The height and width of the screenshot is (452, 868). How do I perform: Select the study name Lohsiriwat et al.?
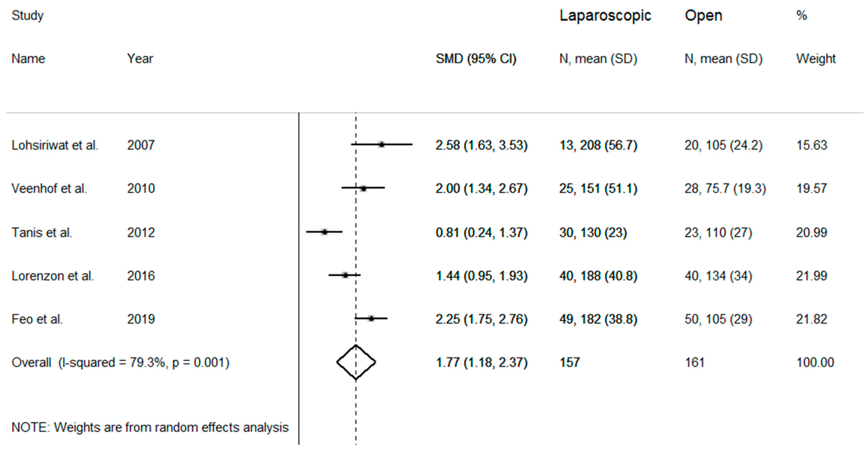click(55, 145)
